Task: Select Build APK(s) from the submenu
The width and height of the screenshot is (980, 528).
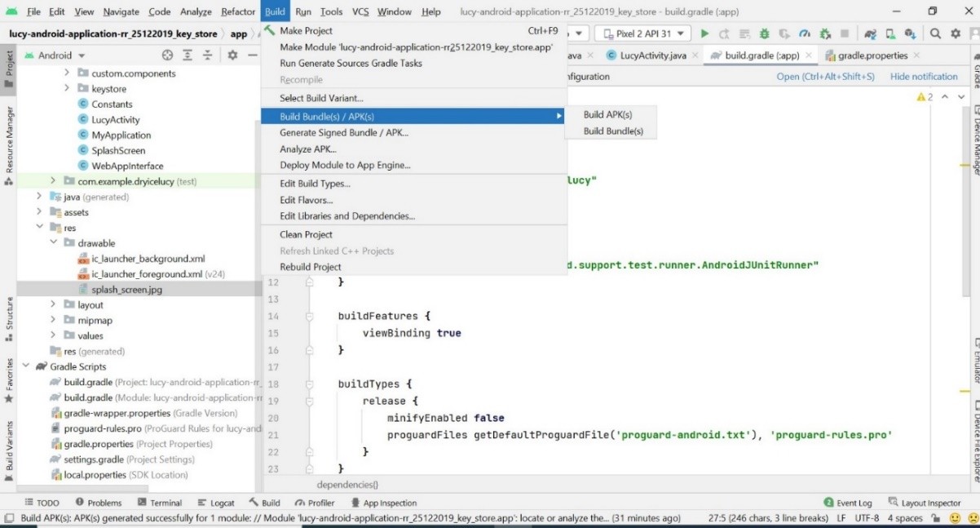Action: (607, 115)
